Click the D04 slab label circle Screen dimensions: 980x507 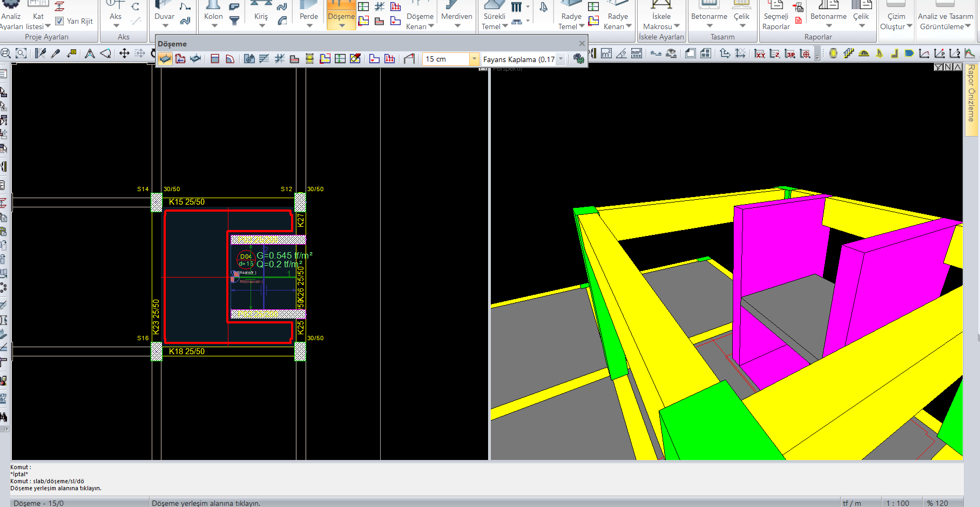246,260
